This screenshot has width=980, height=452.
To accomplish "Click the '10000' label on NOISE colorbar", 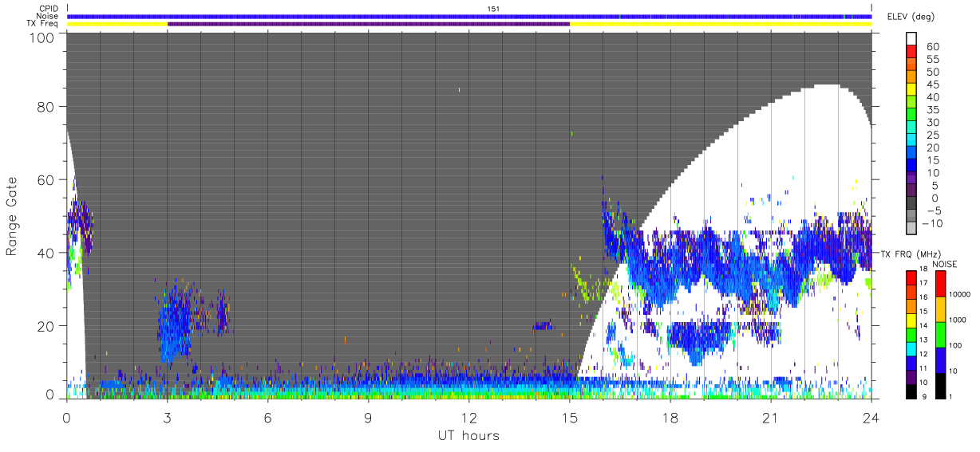I will (x=962, y=296).
